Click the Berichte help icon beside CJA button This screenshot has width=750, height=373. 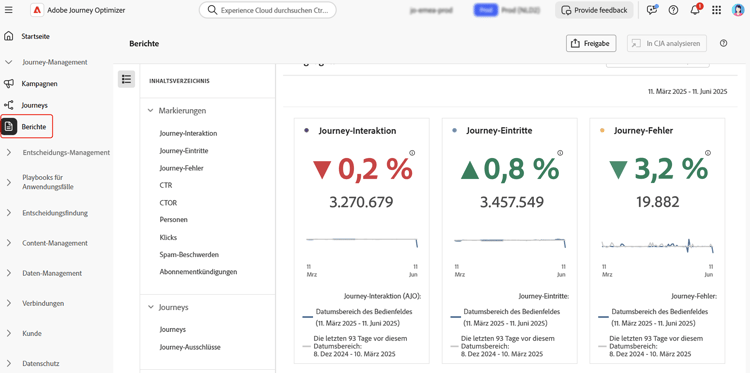tap(723, 44)
